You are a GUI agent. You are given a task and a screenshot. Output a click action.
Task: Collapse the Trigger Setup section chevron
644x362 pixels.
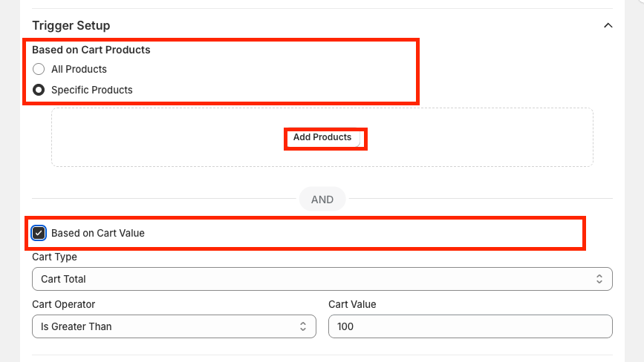click(608, 25)
